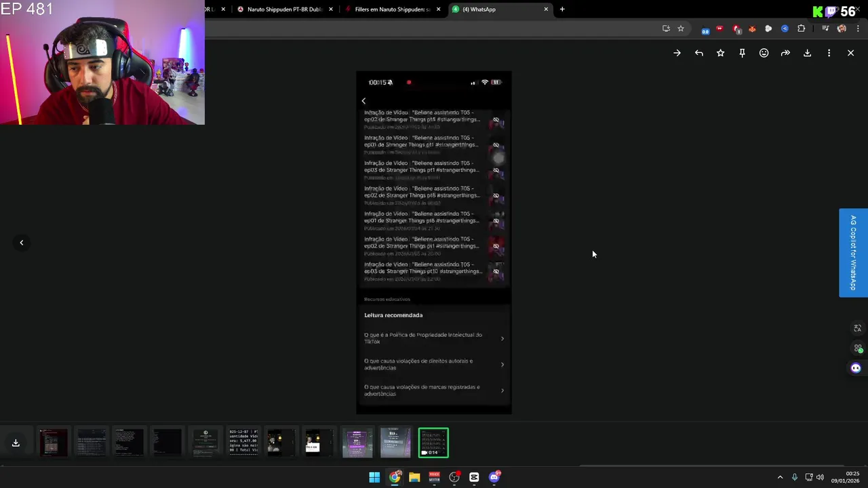Open Chrome extensions puzzle menu
Viewport: 868px width, 488px height.
(802, 28)
